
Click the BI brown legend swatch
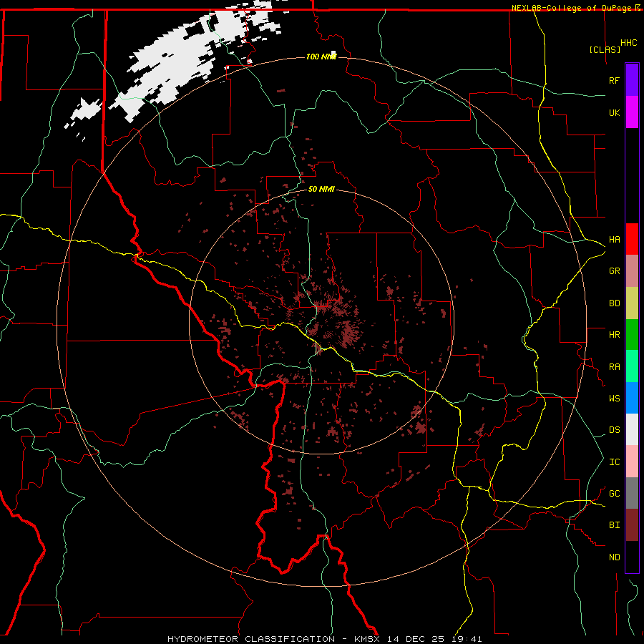632,525
